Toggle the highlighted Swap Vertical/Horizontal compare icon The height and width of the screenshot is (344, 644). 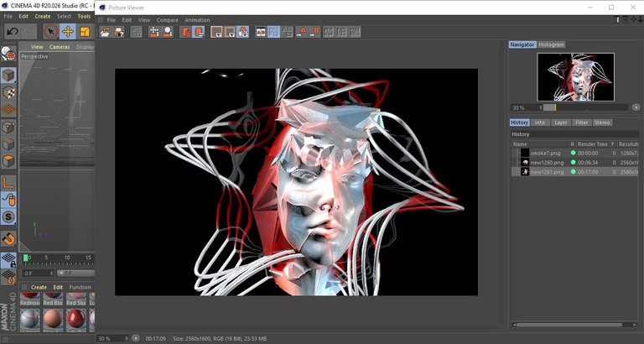pos(274,32)
